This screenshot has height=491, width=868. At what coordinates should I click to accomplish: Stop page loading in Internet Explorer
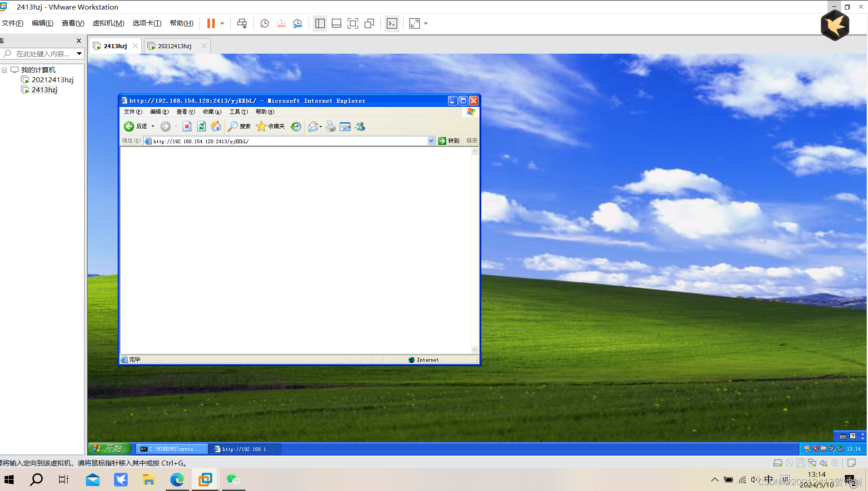[187, 126]
